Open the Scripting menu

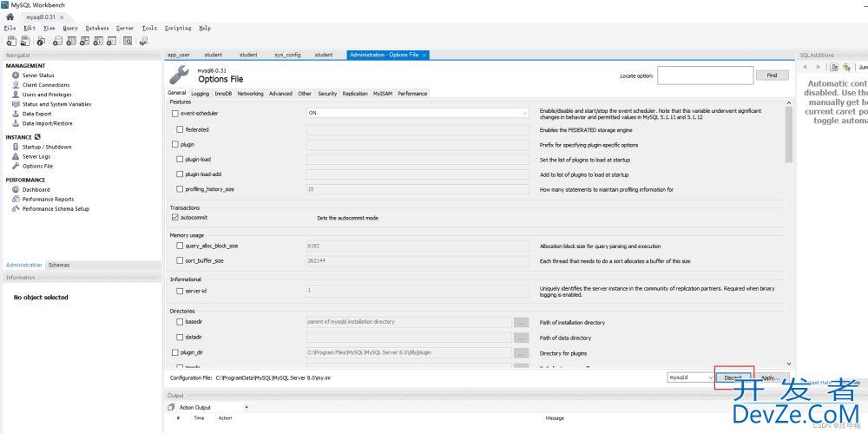[178, 29]
